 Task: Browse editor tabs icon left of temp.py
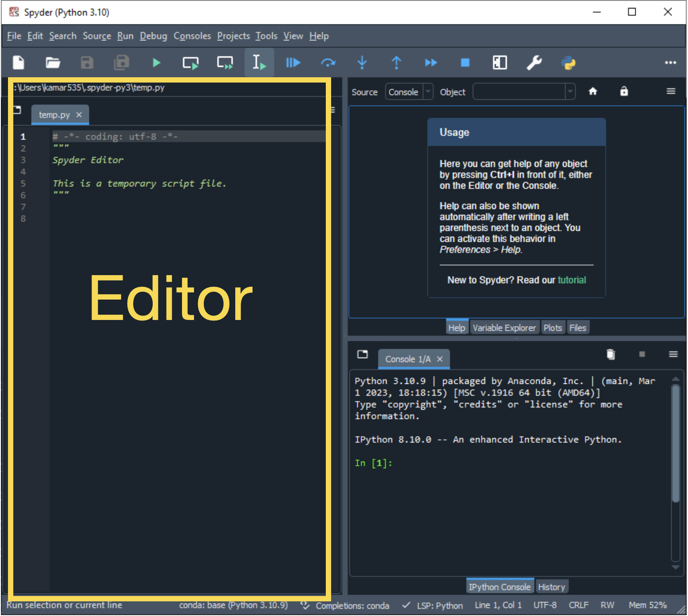(x=16, y=110)
